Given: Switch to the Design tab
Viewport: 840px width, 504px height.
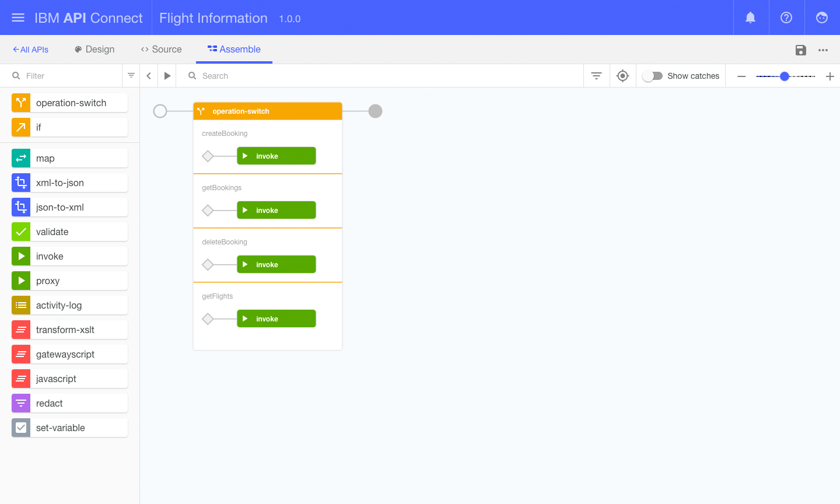Looking at the screenshot, I should 94,50.
